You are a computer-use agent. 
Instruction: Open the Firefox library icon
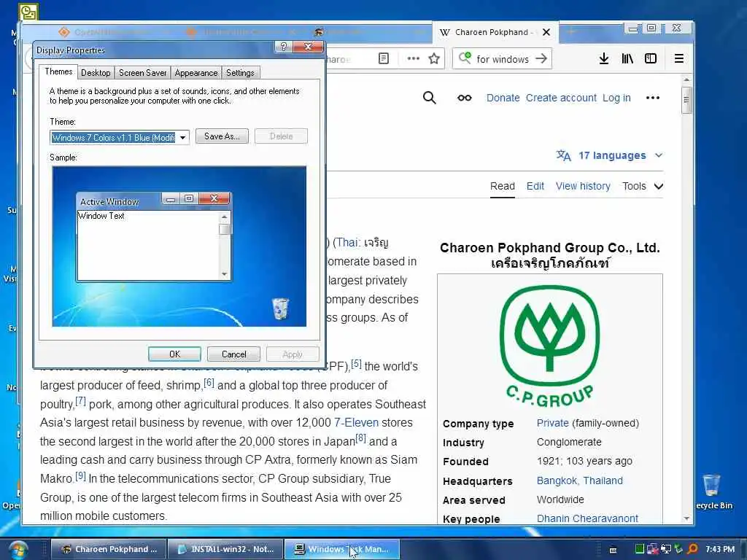point(627,58)
